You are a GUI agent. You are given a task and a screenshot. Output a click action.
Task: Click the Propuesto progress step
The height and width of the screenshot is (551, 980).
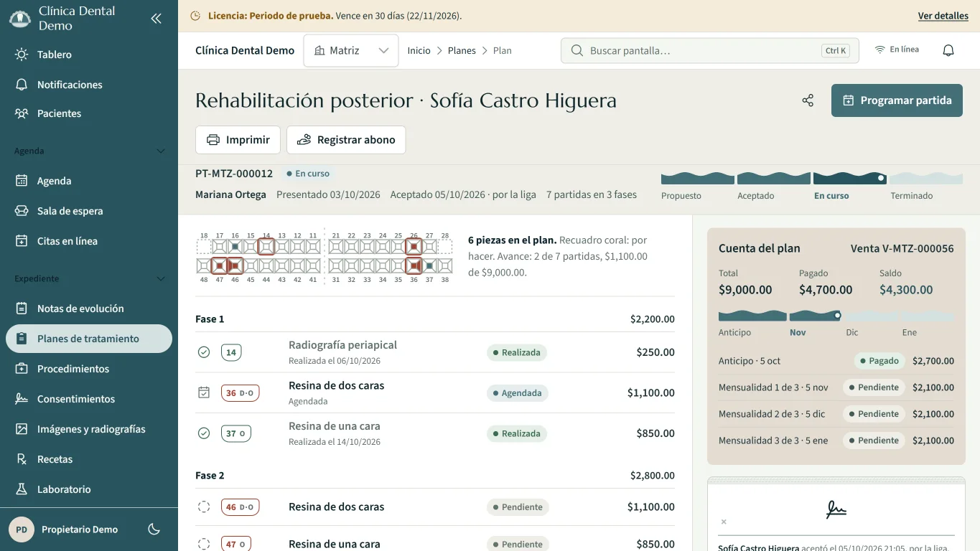(x=697, y=186)
